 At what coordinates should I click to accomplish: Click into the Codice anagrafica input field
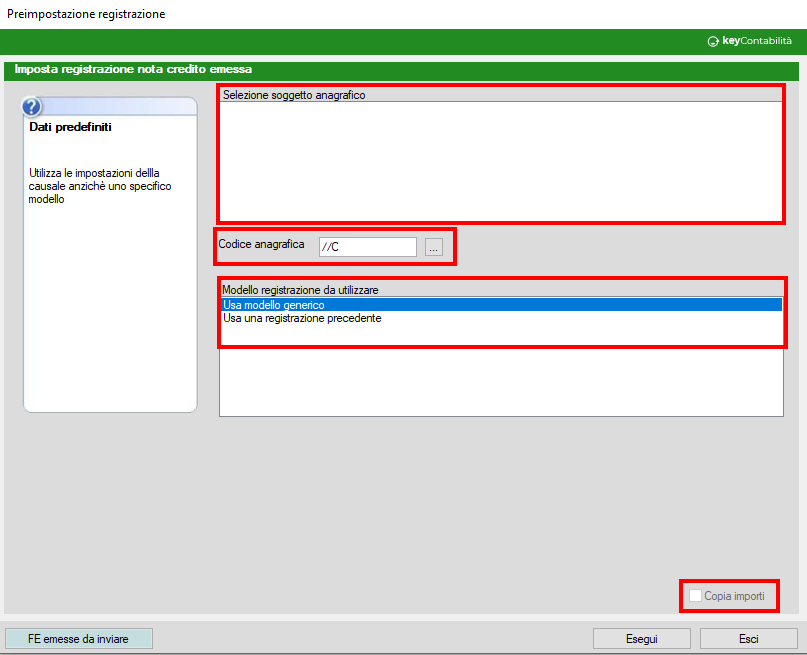click(x=367, y=247)
